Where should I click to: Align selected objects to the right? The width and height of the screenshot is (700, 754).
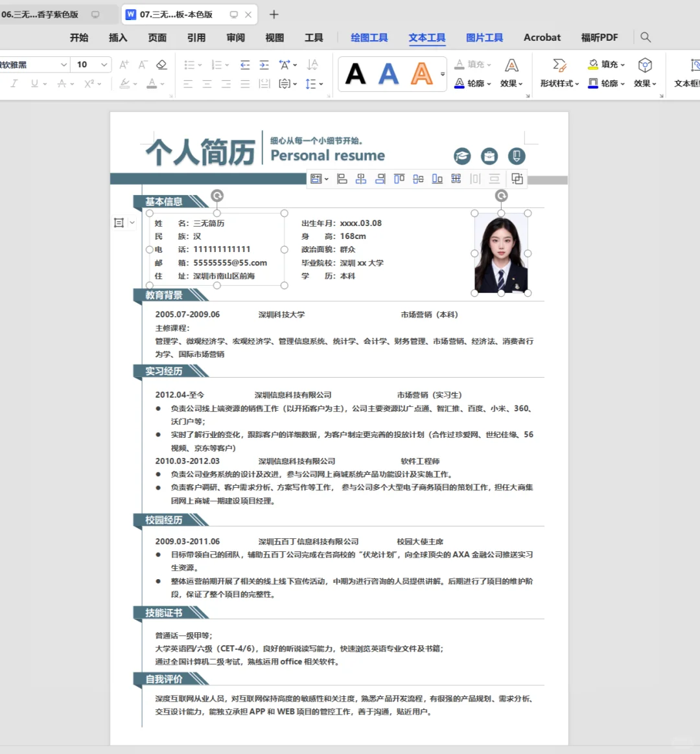click(x=380, y=179)
